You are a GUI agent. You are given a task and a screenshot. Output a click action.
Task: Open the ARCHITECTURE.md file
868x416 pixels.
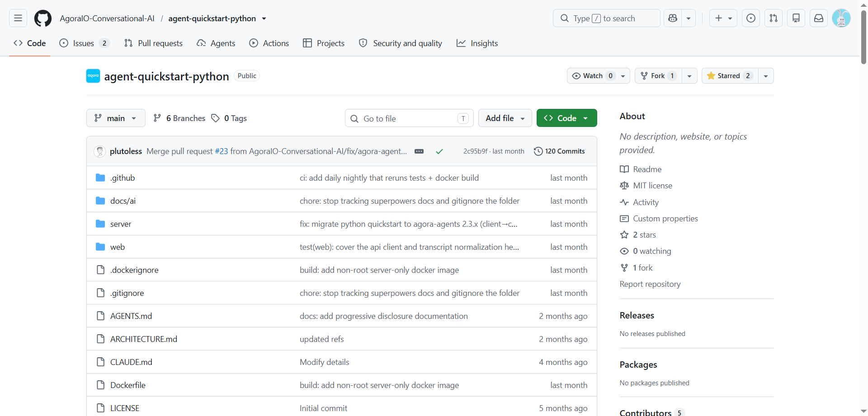[144, 339]
